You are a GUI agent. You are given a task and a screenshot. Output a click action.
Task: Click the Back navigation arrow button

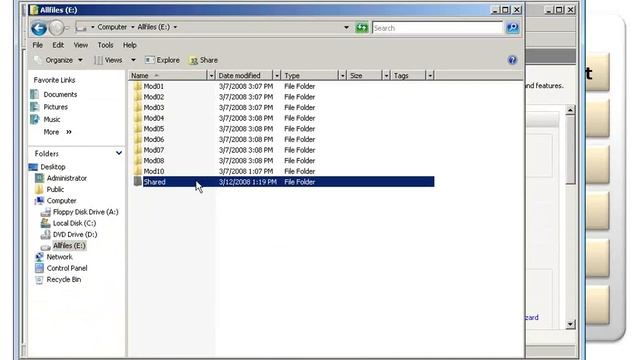pyautogui.click(x=39, y=28)
